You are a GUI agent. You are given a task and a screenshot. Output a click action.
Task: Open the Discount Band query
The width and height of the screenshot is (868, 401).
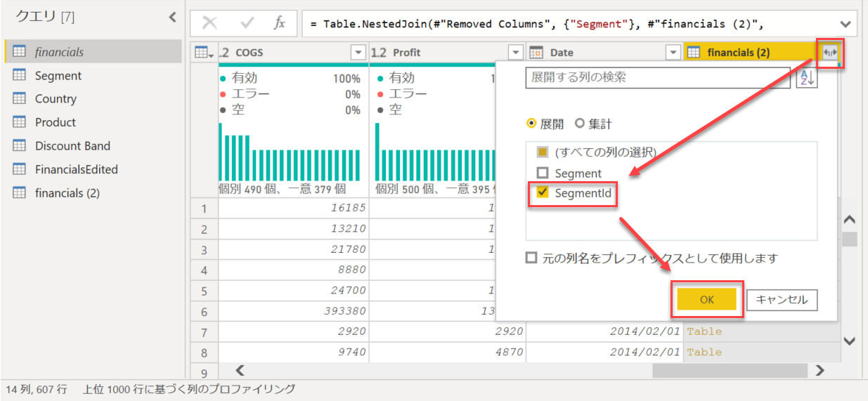(72, 146)
